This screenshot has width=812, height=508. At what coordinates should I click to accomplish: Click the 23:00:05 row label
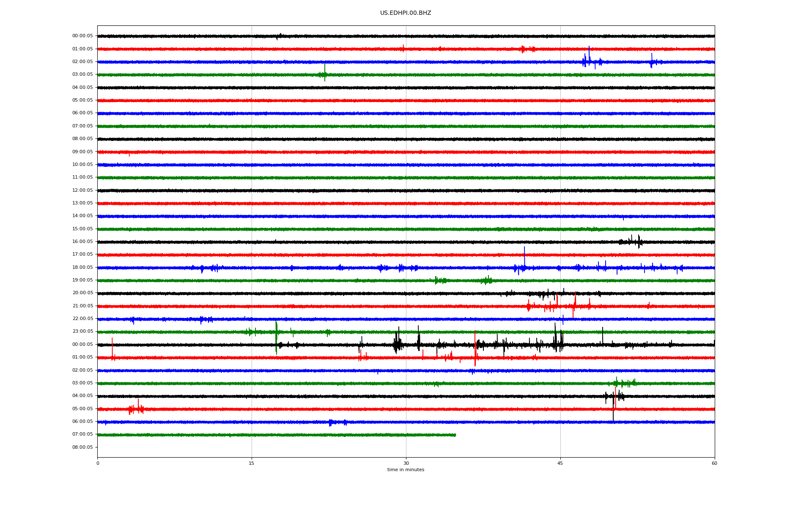(x=82, y=331)
